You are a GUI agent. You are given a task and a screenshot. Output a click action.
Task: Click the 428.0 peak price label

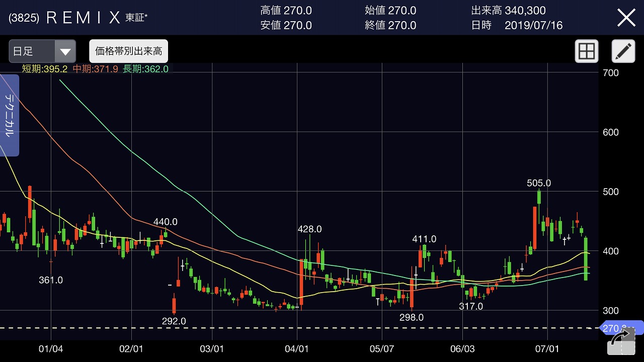pos(309,229)
